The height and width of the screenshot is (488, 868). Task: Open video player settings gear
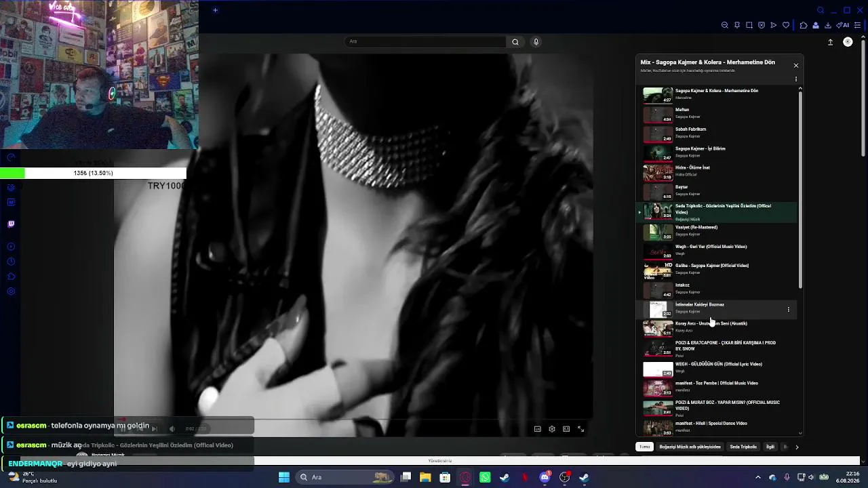pos(552,429)
